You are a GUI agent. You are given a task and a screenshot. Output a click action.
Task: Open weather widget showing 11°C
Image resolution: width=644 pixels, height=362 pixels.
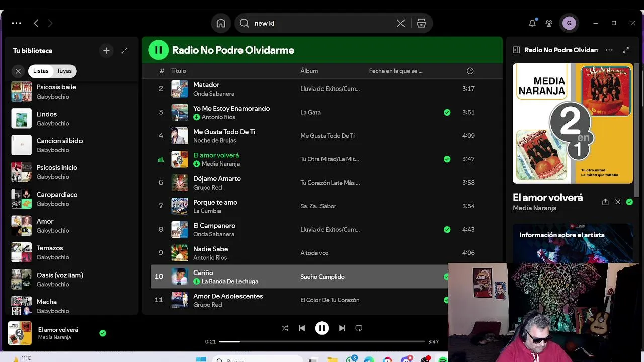tap(21, 358)
